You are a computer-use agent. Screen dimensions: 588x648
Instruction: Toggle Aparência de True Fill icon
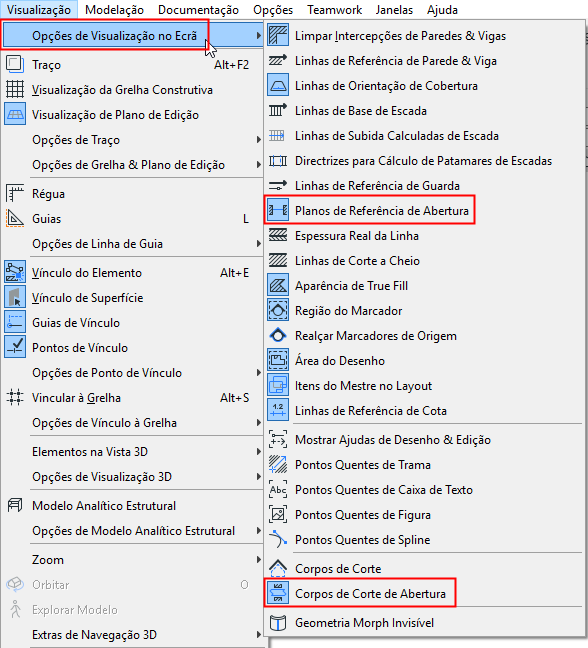pyautogui.click(x=278, y=286)
